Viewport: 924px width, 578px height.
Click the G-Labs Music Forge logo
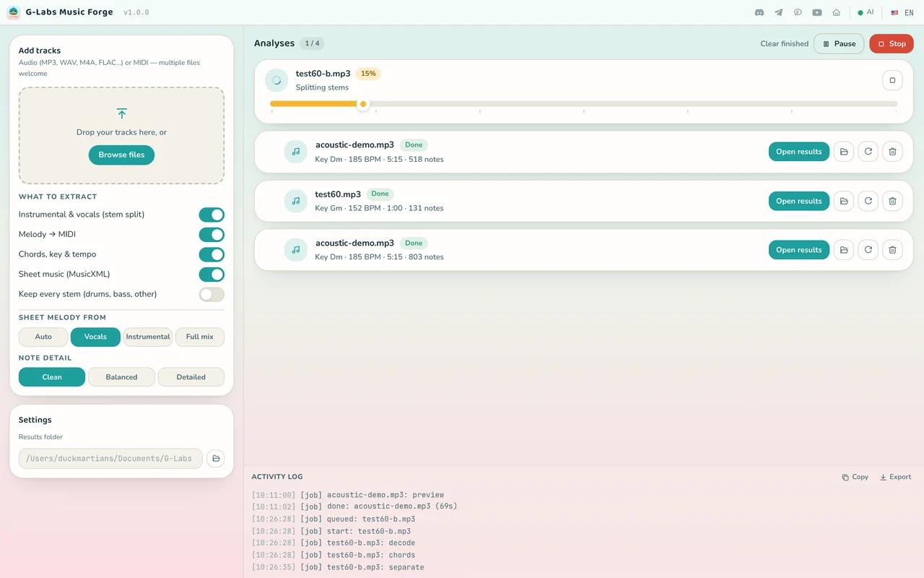(x=13, y=12)
